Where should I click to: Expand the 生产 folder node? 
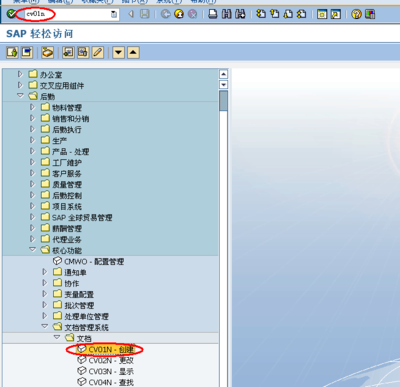pos(32,140)
